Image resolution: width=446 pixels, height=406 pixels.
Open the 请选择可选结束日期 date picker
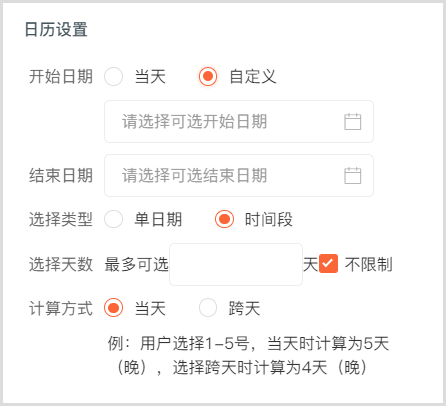(239, 175)
